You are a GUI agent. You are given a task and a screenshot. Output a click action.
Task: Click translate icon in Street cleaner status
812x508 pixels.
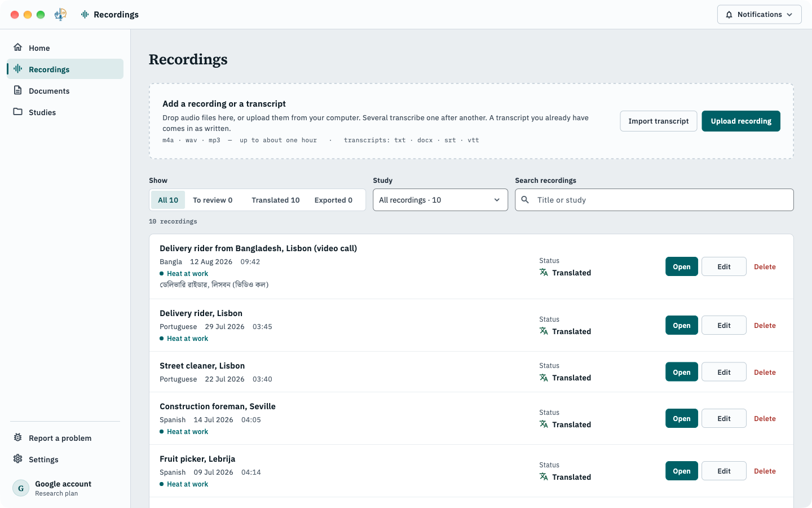[x=544, y=378]
